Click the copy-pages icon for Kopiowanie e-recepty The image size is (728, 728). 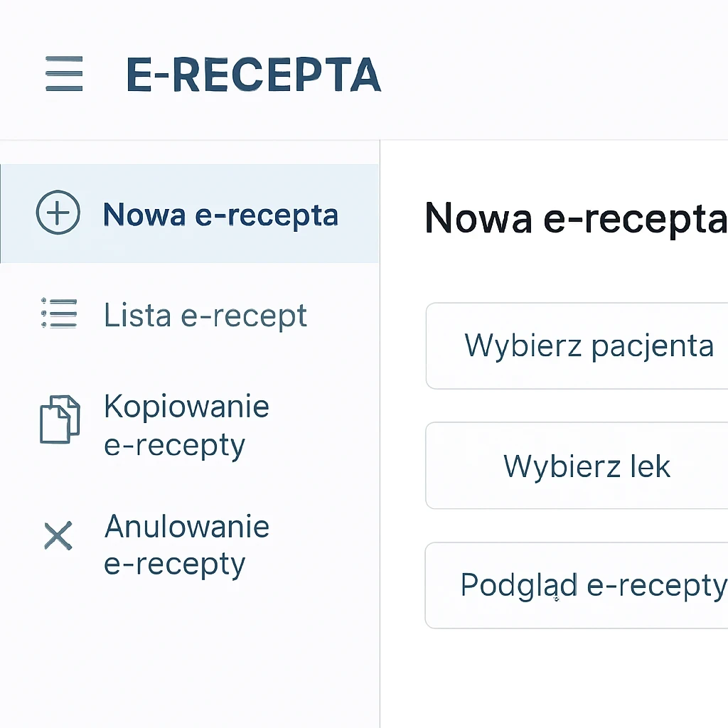pos(60,421)
